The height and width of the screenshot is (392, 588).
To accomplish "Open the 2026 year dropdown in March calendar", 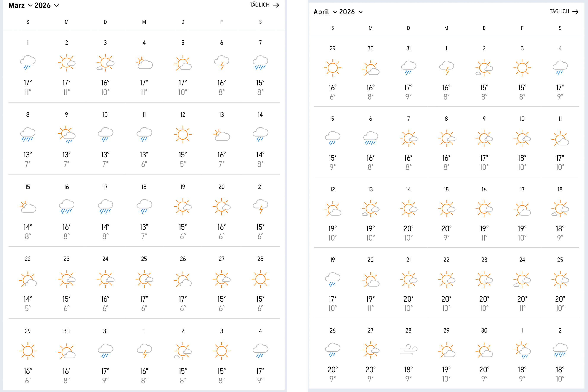I will tap(46, 5).
